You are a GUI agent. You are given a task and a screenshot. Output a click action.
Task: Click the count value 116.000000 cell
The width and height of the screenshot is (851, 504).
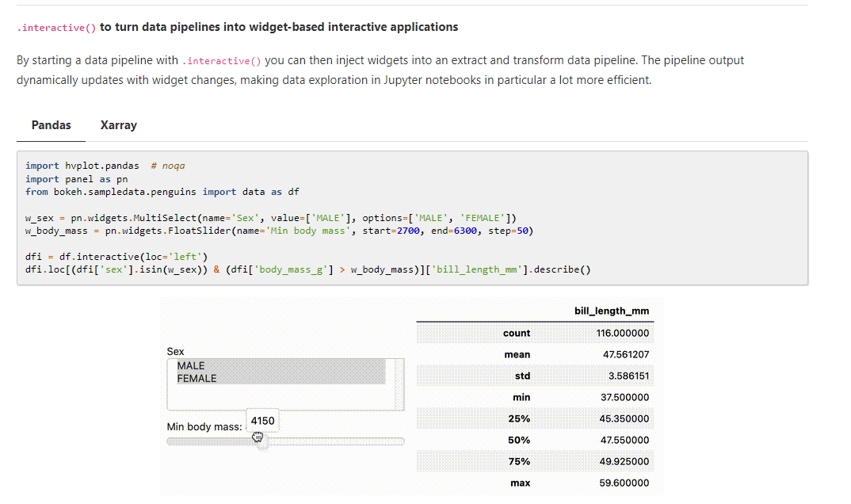click(x=622, y=332)
